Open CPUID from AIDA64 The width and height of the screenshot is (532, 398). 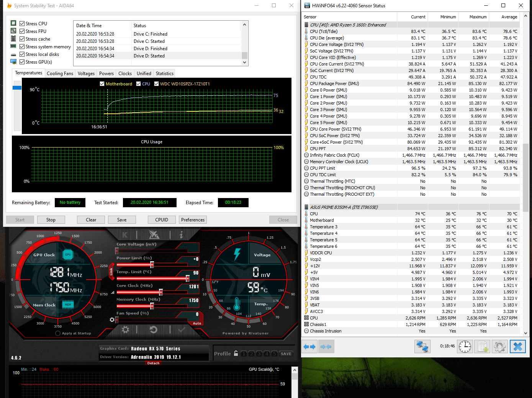click(162, 220)
